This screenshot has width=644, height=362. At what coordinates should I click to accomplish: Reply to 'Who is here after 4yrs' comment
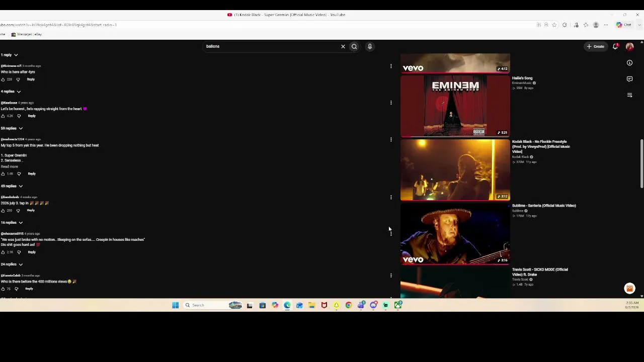(31, 79)
